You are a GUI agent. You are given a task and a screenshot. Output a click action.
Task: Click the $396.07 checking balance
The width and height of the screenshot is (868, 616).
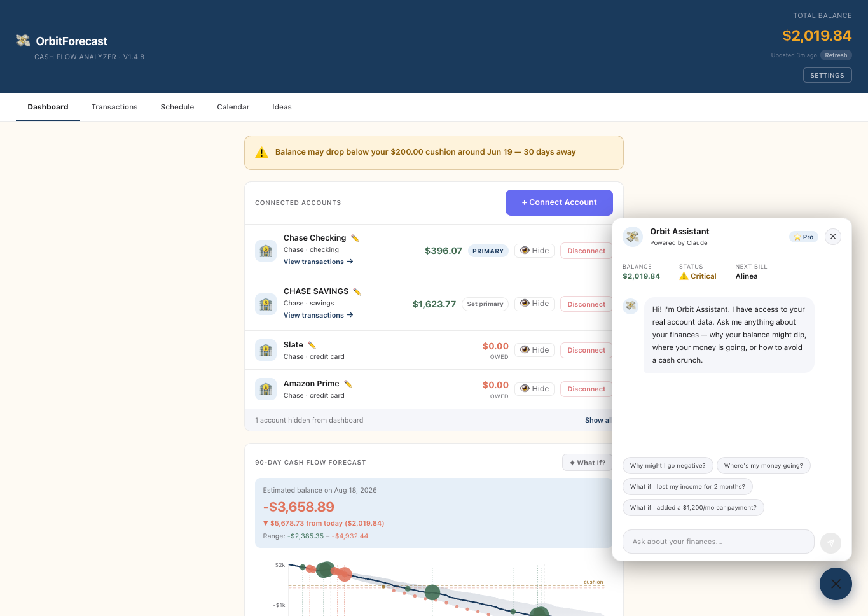tap(443, 251)
